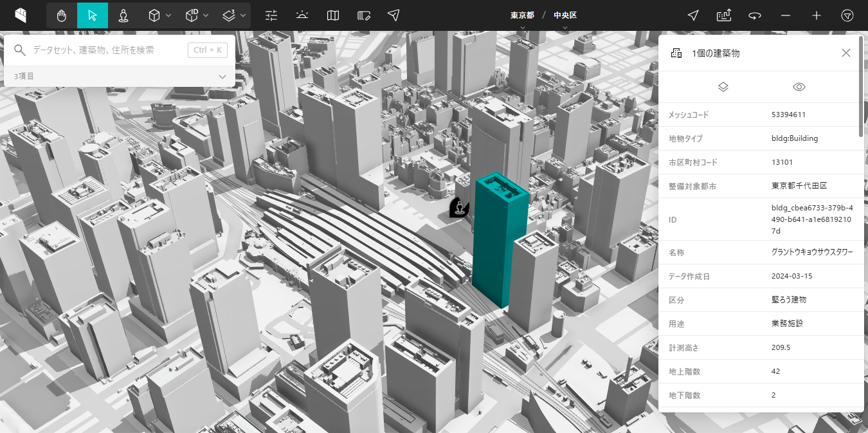Image resolution: width=868 pixels, height=433 pixels.
Task: Click the sketch drawing tool
Action: [x=364, y=15]
